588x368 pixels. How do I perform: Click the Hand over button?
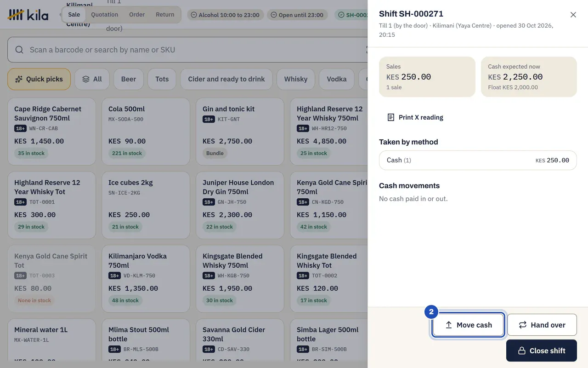coord(542,325)
